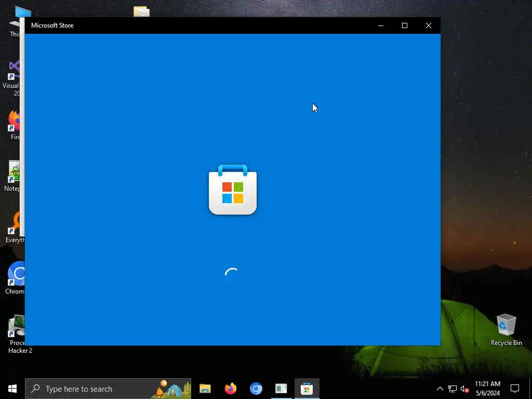The image size is (532, 399).
Task: Click the Microsoft Store title text
Action: coord(52,25)
